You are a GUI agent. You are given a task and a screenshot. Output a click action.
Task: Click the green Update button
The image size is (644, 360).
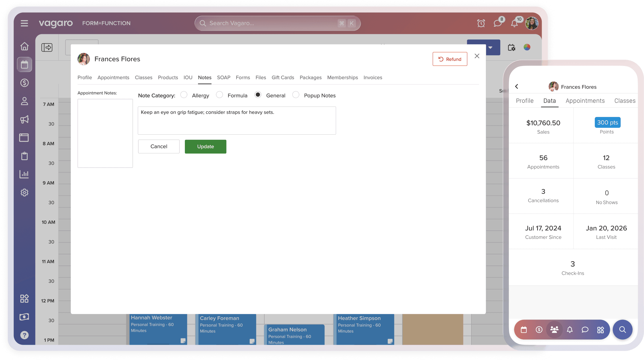coord(206,146)
